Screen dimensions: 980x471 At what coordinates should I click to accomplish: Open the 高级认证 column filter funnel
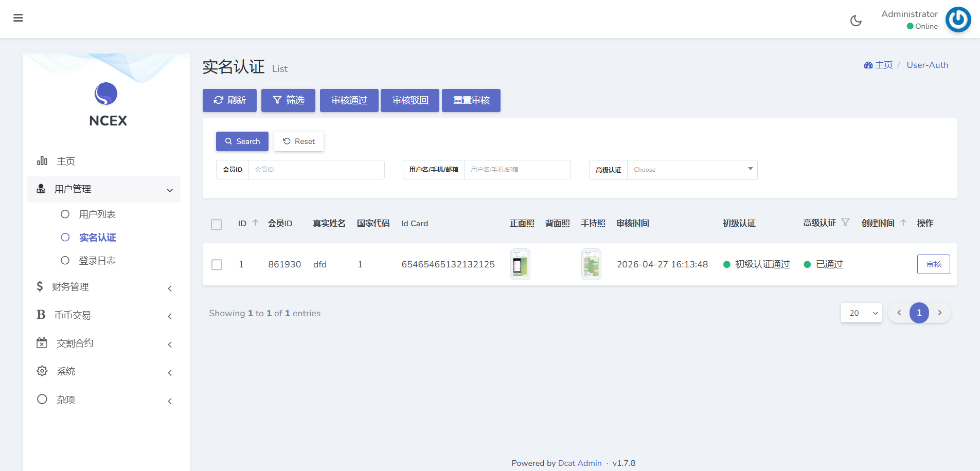pos(845,223)
